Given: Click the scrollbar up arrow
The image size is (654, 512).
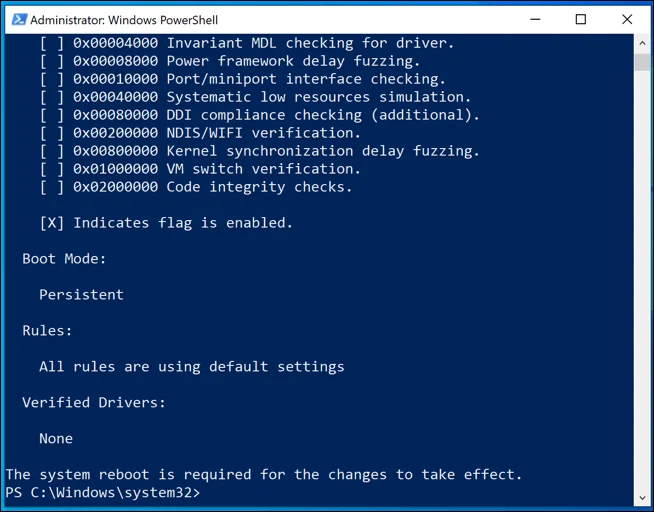Looking at the screenshot, I should pos(642,43).
